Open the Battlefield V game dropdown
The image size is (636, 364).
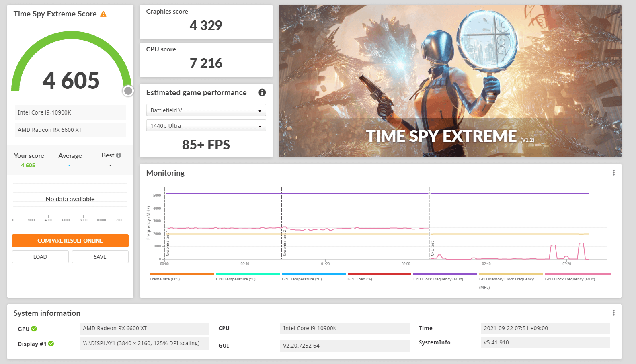[x=206, y=110]
